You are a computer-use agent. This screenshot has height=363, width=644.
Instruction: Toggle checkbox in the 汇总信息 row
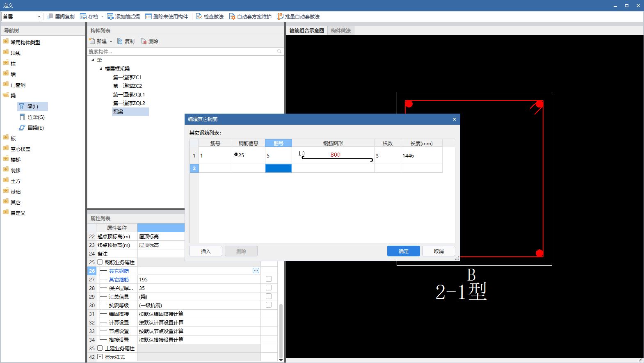pos(269,296)
